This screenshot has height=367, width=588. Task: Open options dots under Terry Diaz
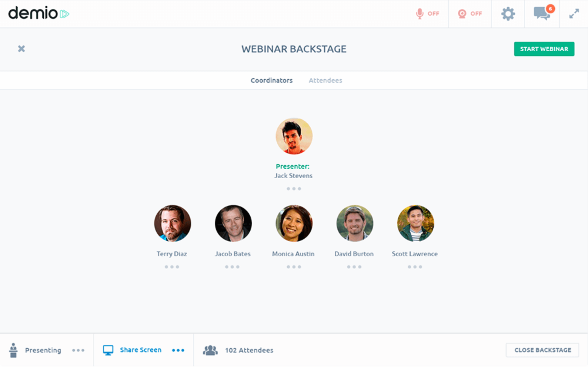(172, 267)
